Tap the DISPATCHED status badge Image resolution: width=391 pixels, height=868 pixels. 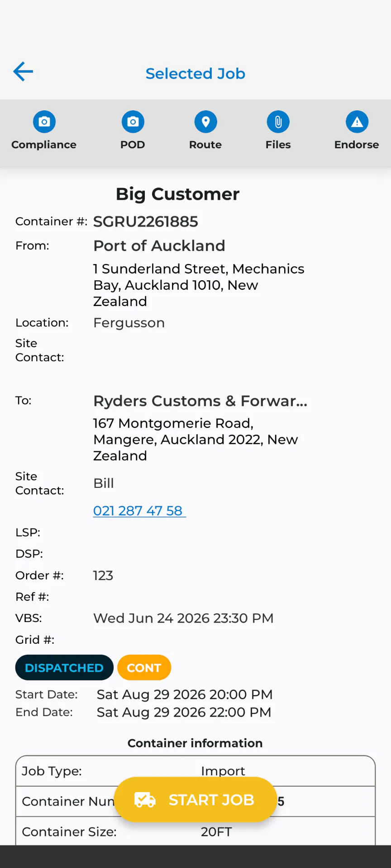pyautogui.click(x=64, y=667)
